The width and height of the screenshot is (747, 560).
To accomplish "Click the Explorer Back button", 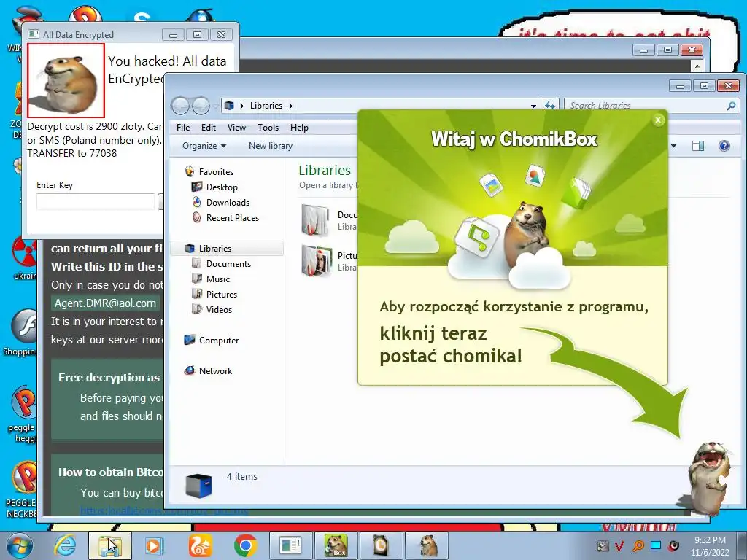I will [x=181, y=106].
